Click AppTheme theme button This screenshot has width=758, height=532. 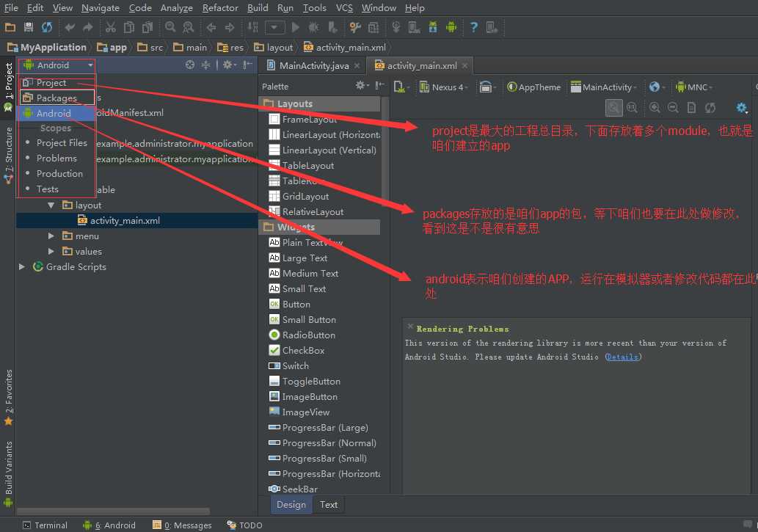tap(533, 87)
